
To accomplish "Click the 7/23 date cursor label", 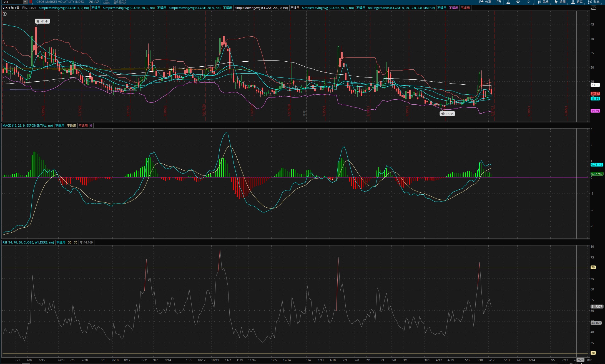I will tap(580, 360).
